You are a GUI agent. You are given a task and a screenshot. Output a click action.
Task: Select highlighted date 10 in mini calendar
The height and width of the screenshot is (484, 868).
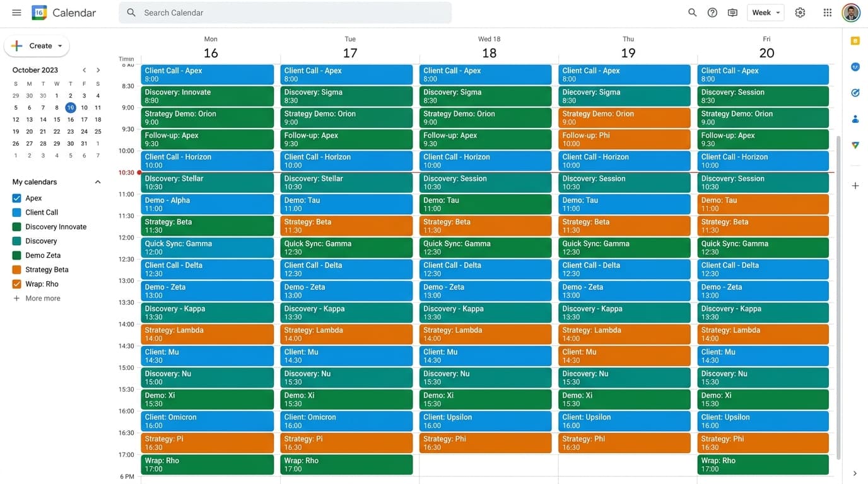point(71,108)
